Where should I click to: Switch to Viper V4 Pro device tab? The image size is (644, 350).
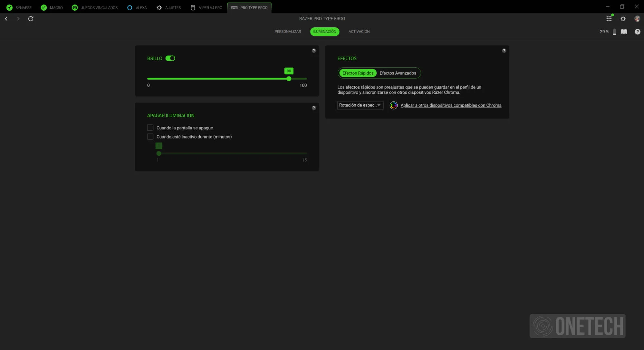tap(207, 7)
